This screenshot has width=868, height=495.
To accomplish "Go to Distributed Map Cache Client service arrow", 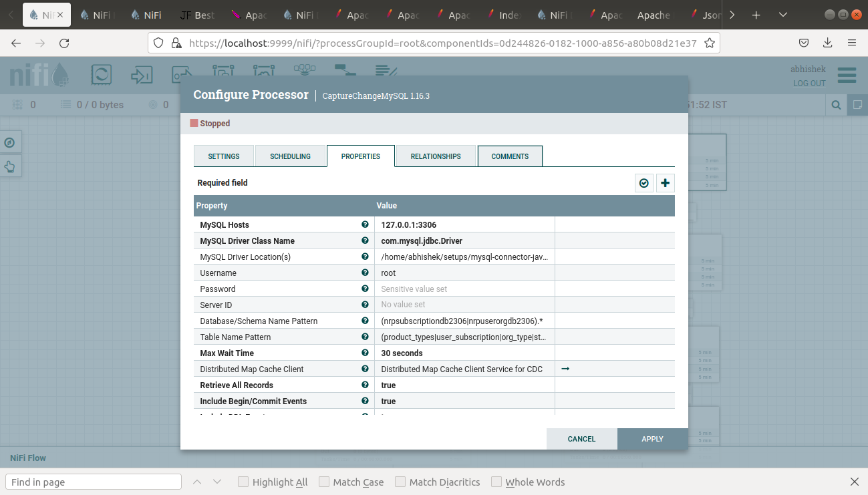I will [x=565, y=368].
